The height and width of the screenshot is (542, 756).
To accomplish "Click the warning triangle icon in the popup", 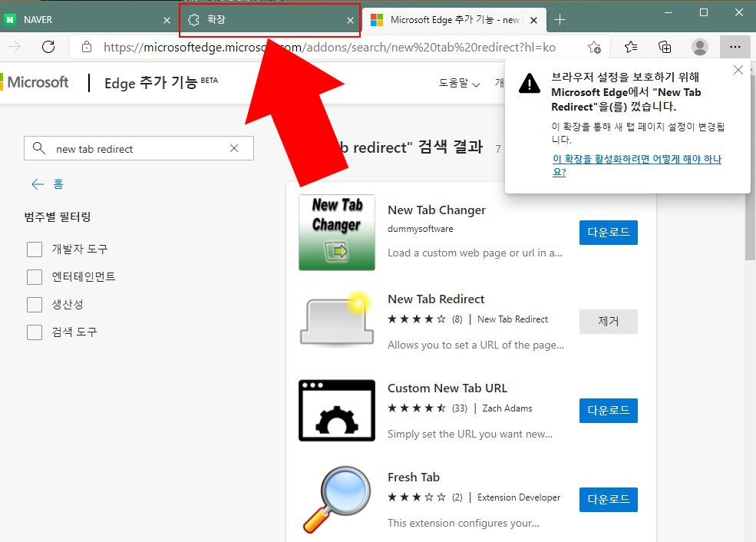I will click(x=529, y=84).
